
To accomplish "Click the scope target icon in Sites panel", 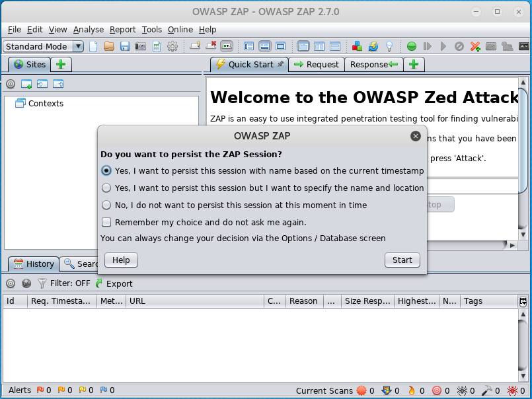I will pyautogui.click(x=11, y=84).
